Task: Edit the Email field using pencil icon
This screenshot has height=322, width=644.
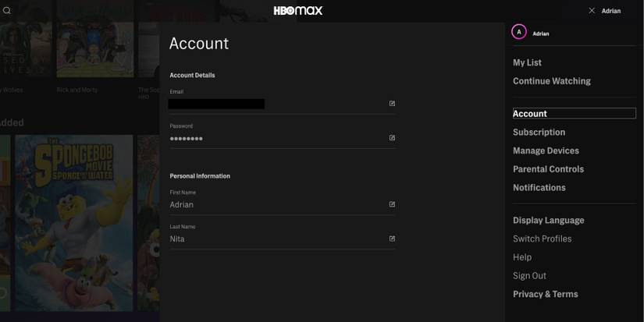Action: pos(392,104)
